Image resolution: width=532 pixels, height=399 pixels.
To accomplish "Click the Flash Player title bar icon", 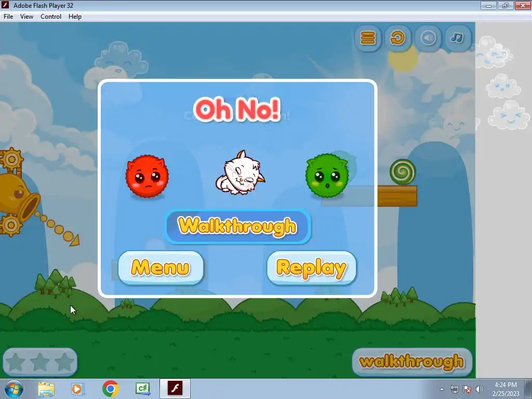I will [x=5, y=5].
